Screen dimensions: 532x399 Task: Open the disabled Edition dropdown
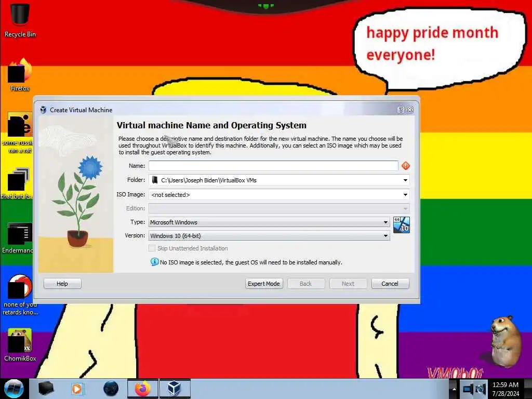click(279, 208)
